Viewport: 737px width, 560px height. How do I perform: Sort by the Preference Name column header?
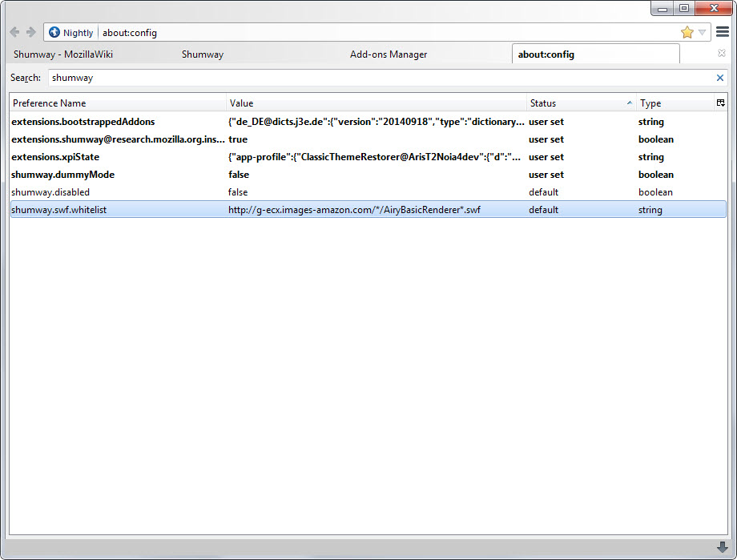pos(118,103)
